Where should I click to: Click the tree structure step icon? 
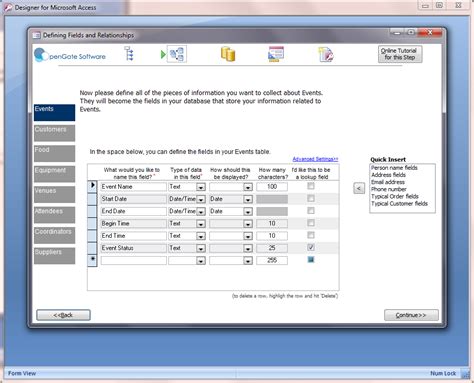tap(129, 54)
